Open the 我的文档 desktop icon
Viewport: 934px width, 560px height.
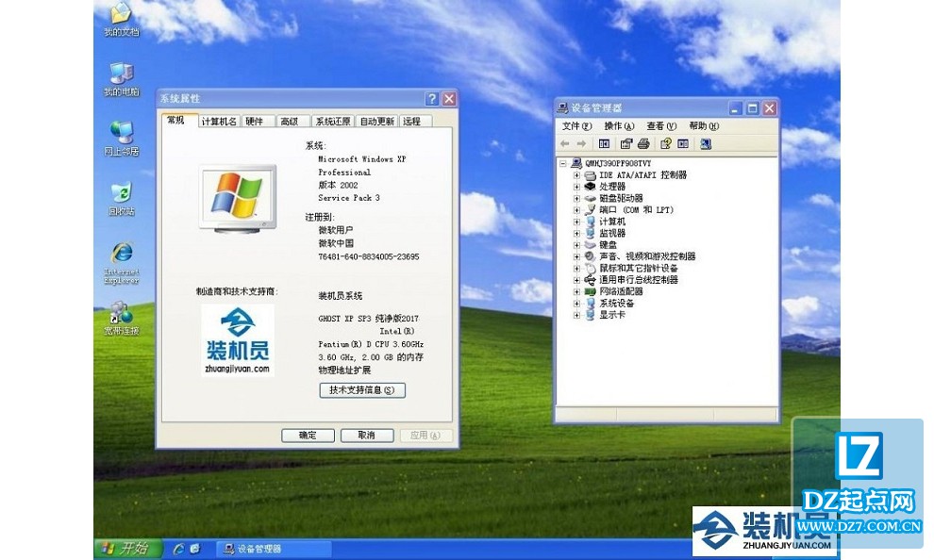122,19
